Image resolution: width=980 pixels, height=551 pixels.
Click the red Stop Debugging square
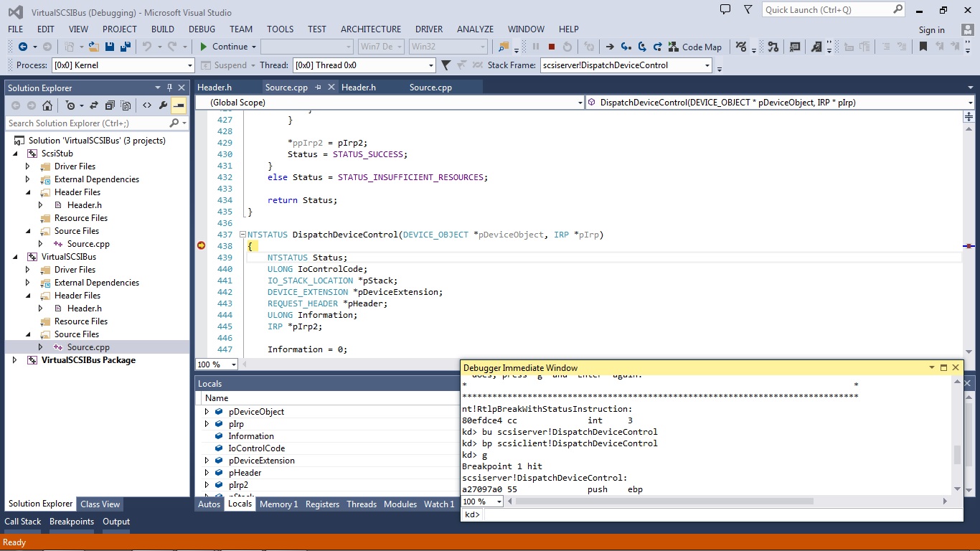click(552, 47)
